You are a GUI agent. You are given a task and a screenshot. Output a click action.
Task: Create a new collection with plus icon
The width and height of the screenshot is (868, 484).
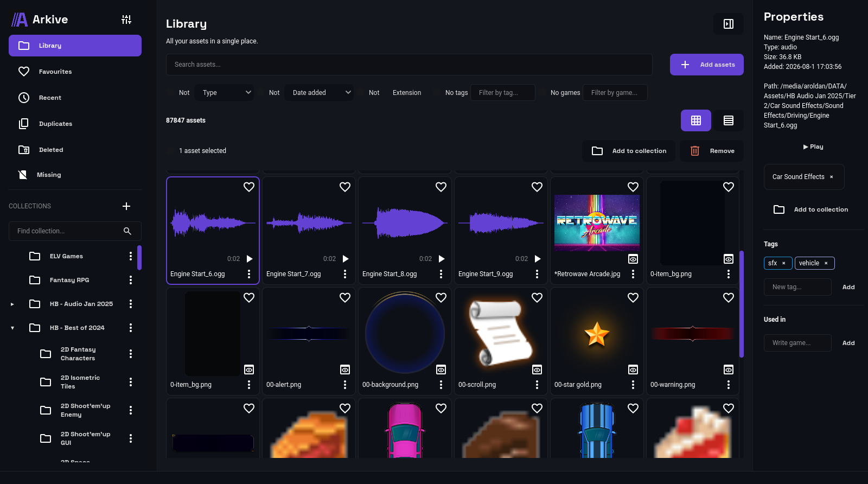point(126,206)
